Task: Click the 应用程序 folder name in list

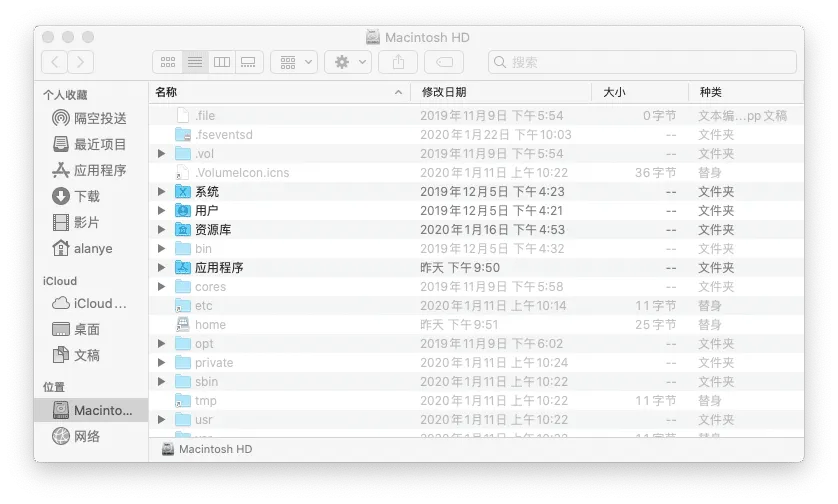Action: [219, 268]
